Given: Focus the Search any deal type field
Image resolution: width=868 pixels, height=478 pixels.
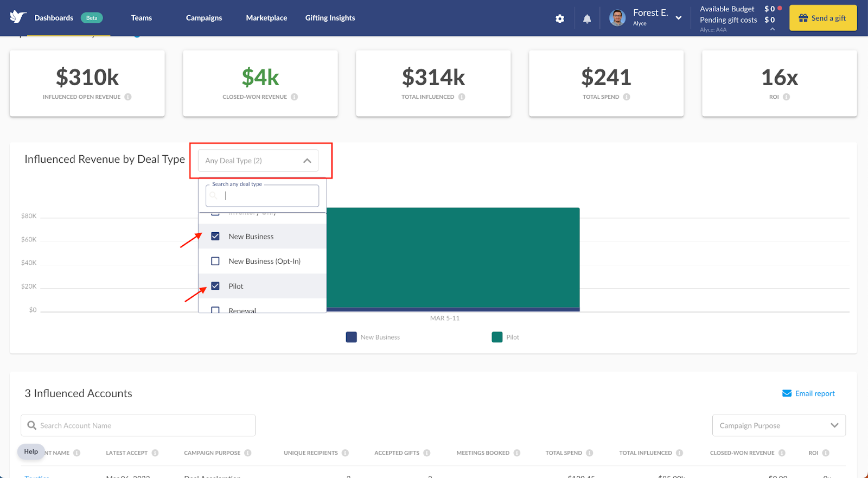Looking at the screenshot, I should click(262, 196).
